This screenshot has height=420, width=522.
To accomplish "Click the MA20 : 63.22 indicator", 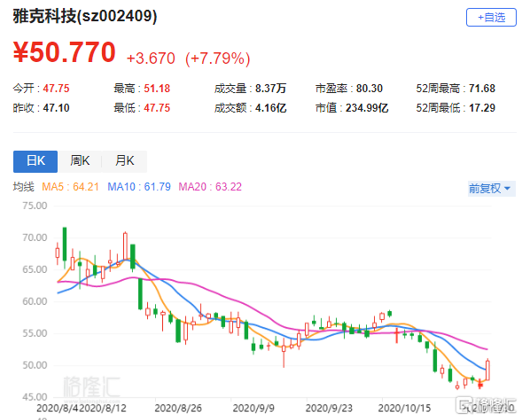I will (x=210, y=187).
